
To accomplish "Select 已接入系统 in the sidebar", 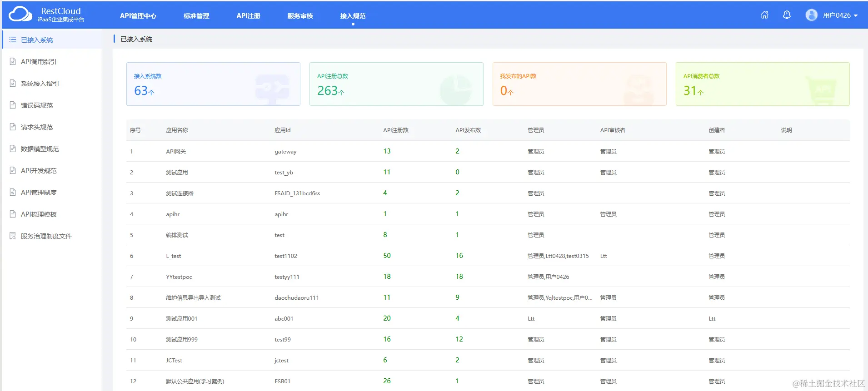I will 52,40.
